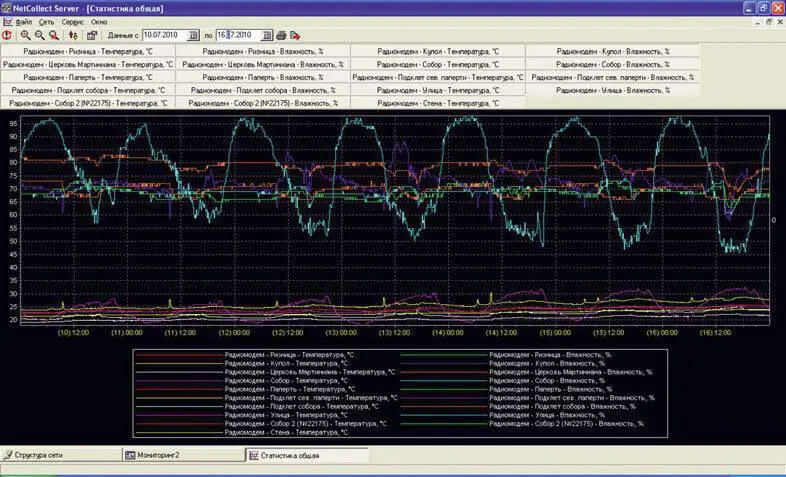Click Собор 2 (№22175) Температура button
Screen dimensions: 786x477
point(88,103)
